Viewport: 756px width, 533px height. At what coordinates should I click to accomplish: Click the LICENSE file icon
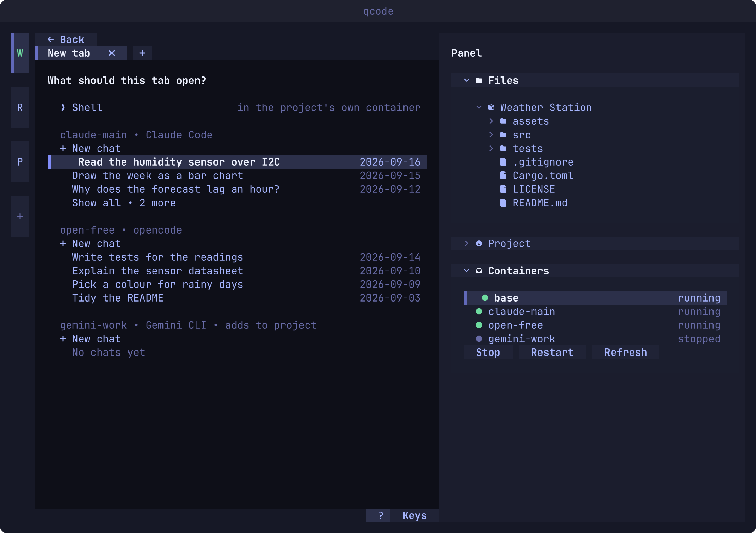pyautogui.click(x=503, y=189)
